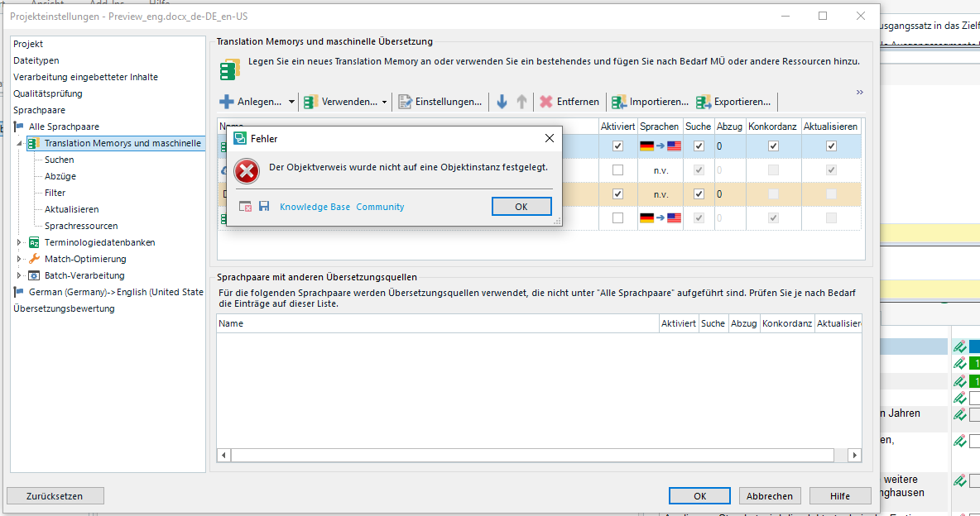The width and height of the screenshot is (980, 516).
Task: Click the Importieren toolbar icon
Action: tap(619, 102)
